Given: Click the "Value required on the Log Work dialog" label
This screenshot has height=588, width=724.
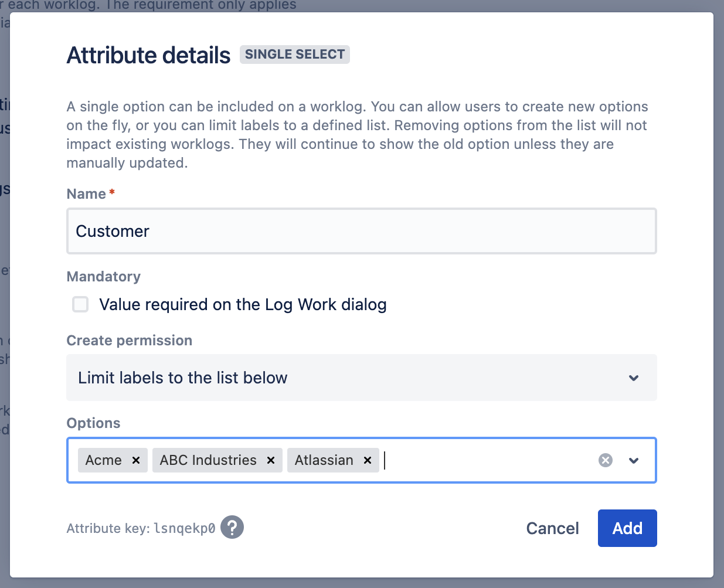Looking at the screenshot, I should point(243,305).
